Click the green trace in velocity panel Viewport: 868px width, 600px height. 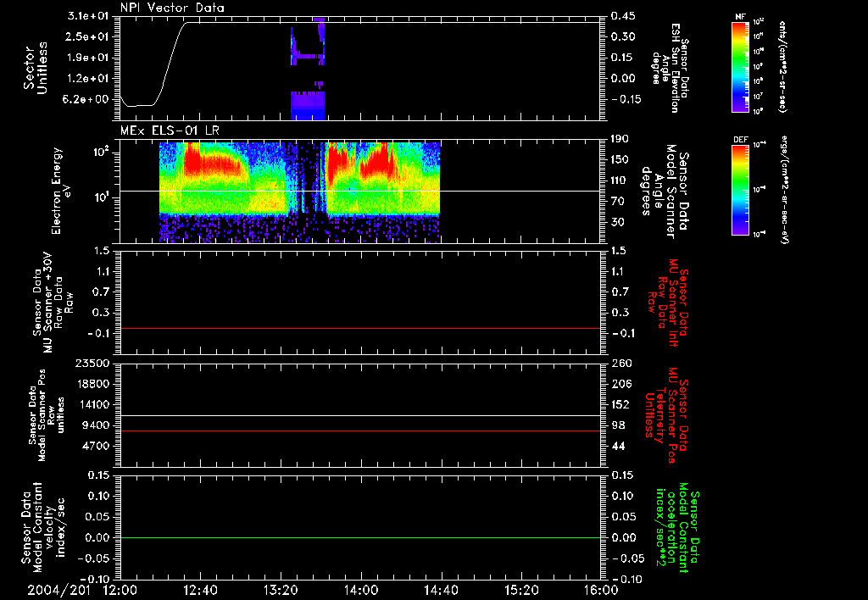(x=359, y=537)
